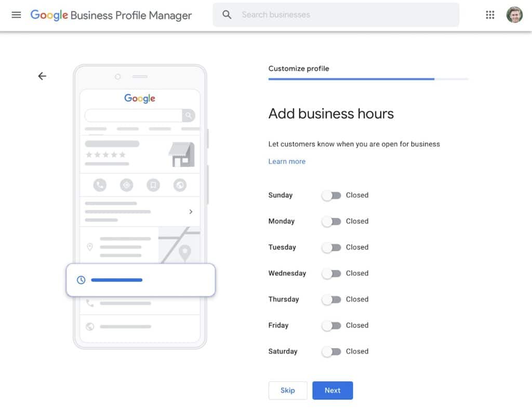Click the storefront icon in phone preview
This screenshot has width=532, height=415.
(181, 154)
